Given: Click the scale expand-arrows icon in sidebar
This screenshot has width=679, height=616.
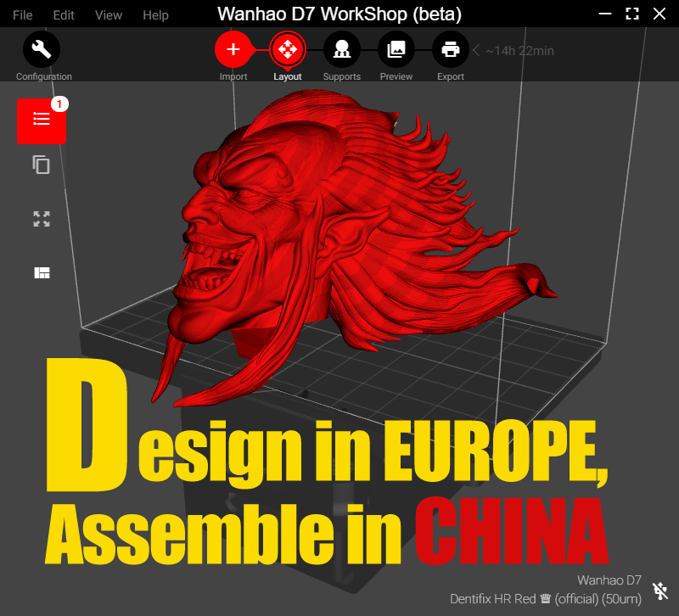Looking at the screenshot, I should [x=42, y=219].
